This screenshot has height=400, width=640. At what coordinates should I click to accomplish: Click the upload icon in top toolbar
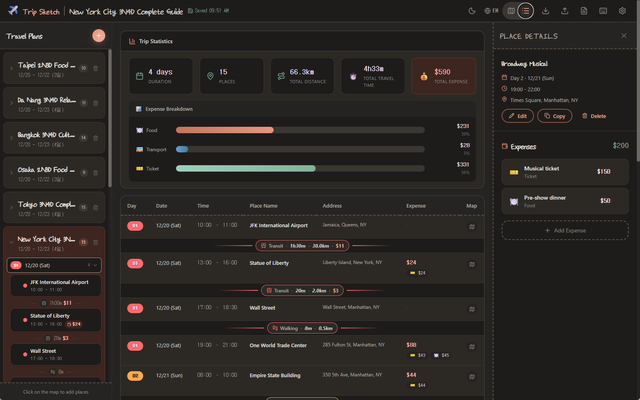[565, 11]
